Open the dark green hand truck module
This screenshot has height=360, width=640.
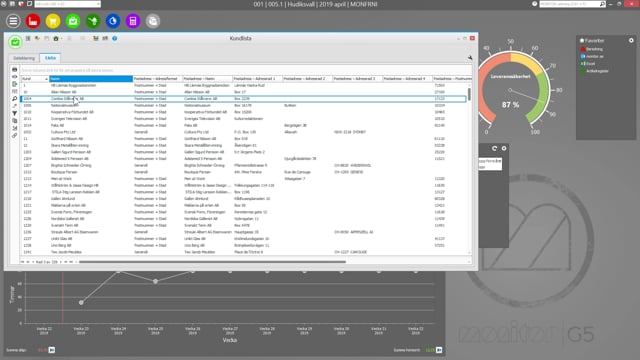(x=93, y=21)
